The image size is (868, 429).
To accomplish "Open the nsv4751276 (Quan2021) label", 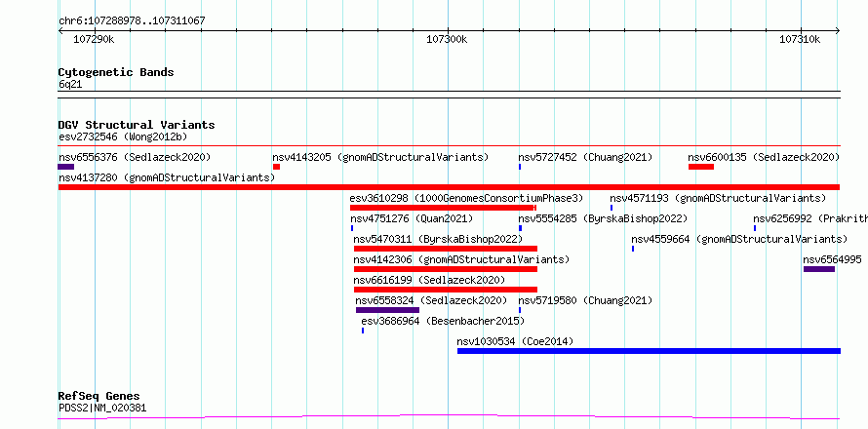I will [x=412, y=218].
